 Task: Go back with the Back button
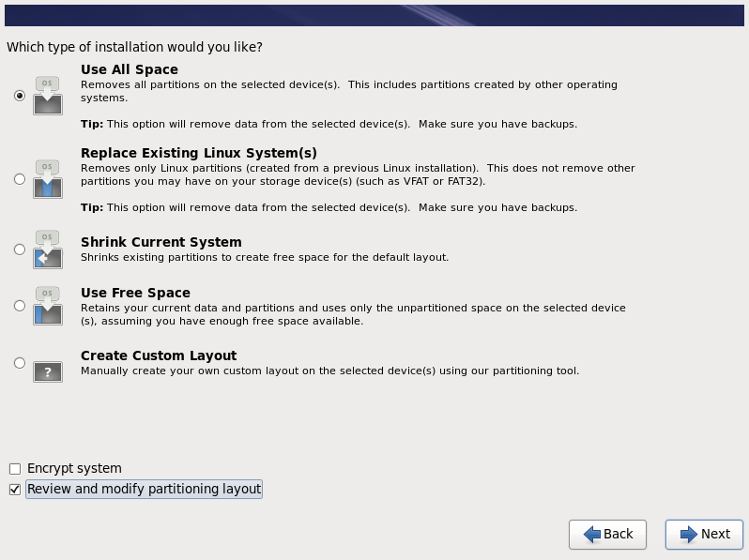click(607, 535)
